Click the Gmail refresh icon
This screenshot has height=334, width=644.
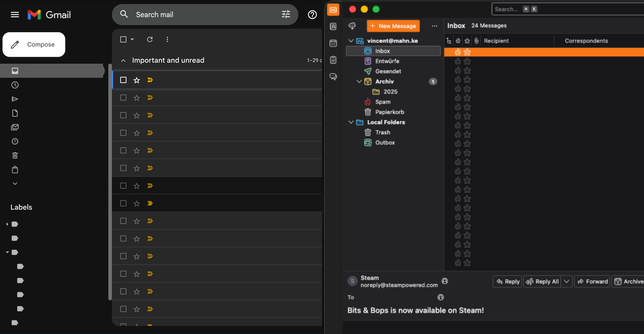[150, 39]
